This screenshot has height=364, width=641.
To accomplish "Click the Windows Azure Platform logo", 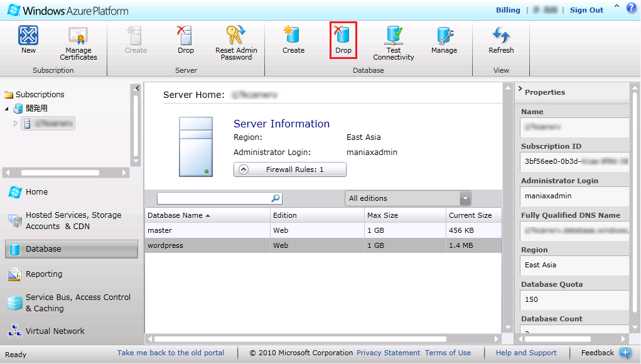I will pyautogui.click(x=68, y=11).
